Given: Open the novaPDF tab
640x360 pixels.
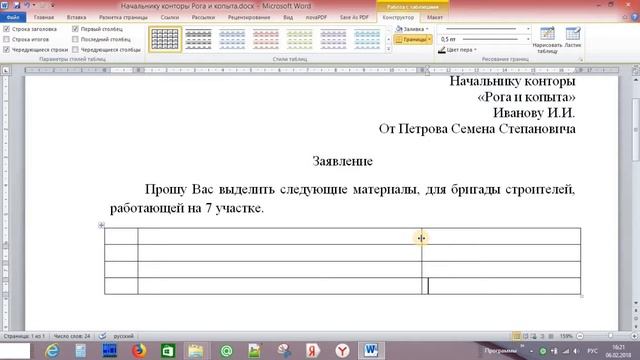Looking at the screenshot, I should click(x=316, y=18).
